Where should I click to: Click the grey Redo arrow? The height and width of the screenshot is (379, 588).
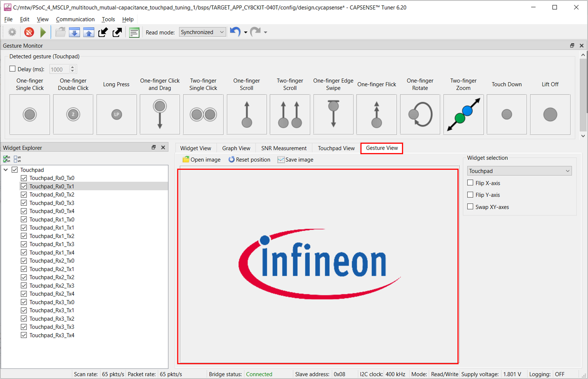tap(255, 31)
